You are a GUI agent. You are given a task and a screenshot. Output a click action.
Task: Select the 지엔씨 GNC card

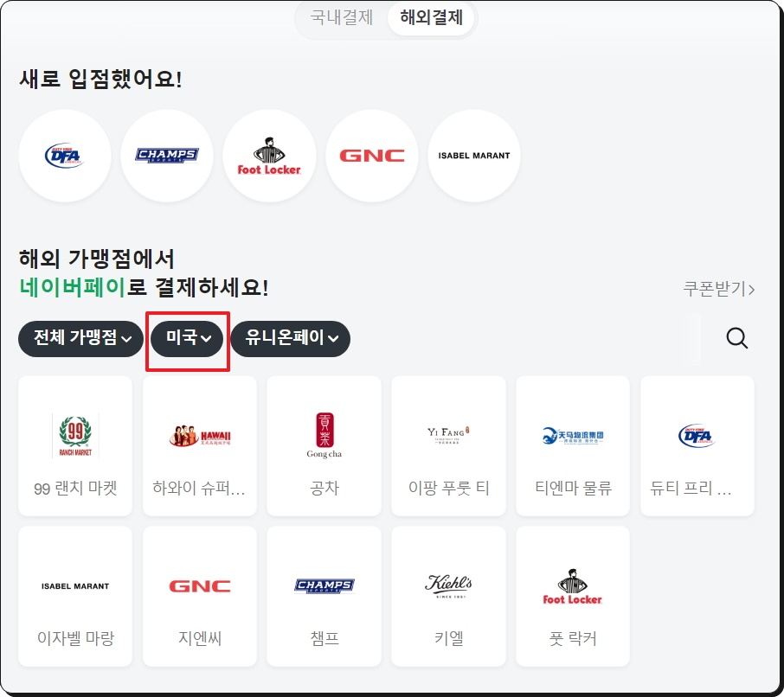tap(200, 596)
